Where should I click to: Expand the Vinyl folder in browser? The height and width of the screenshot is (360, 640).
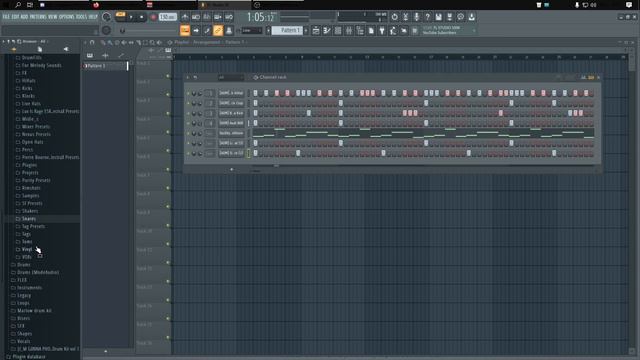27,249
